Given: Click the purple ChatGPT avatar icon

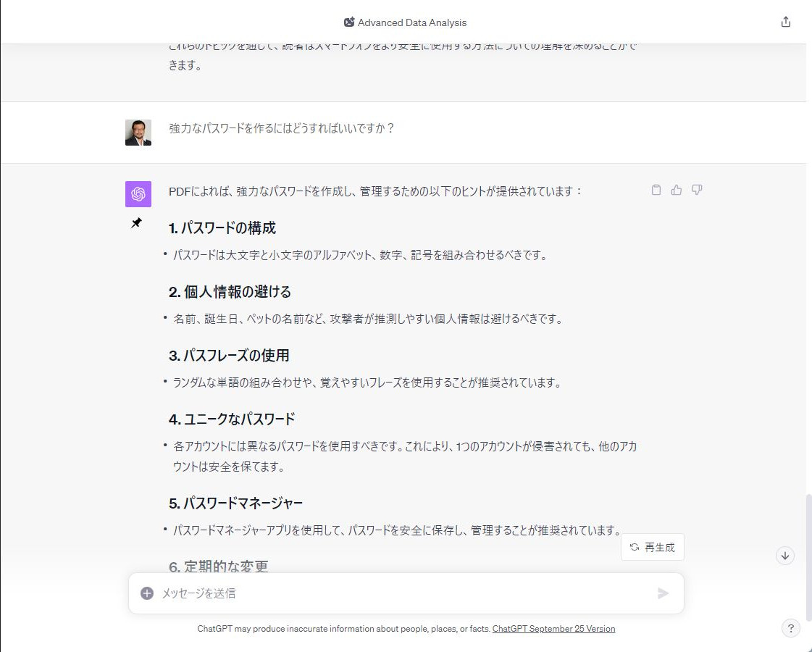Looking at the screenshot, I should coord(138,193).
